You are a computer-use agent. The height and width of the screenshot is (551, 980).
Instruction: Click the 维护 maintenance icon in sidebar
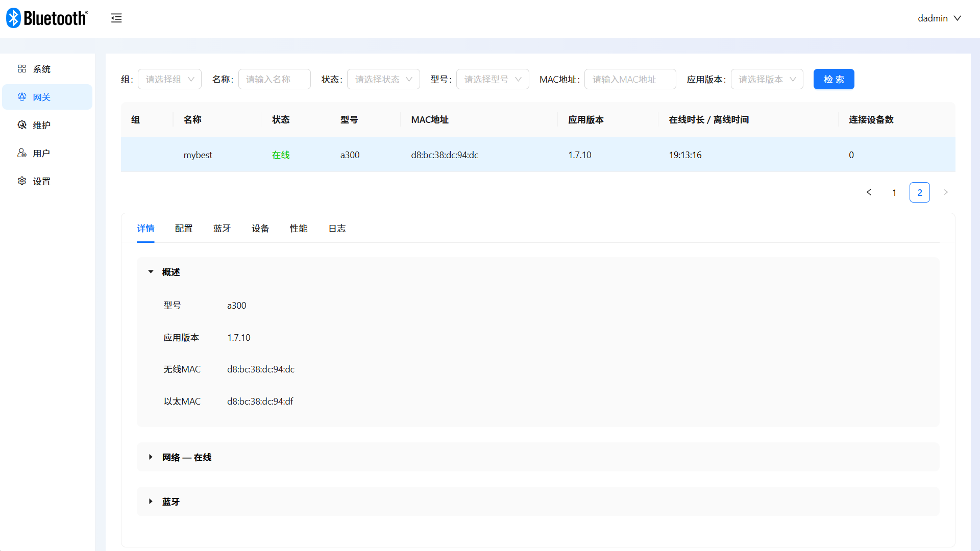pyautogui.click(x=22, y=125)
